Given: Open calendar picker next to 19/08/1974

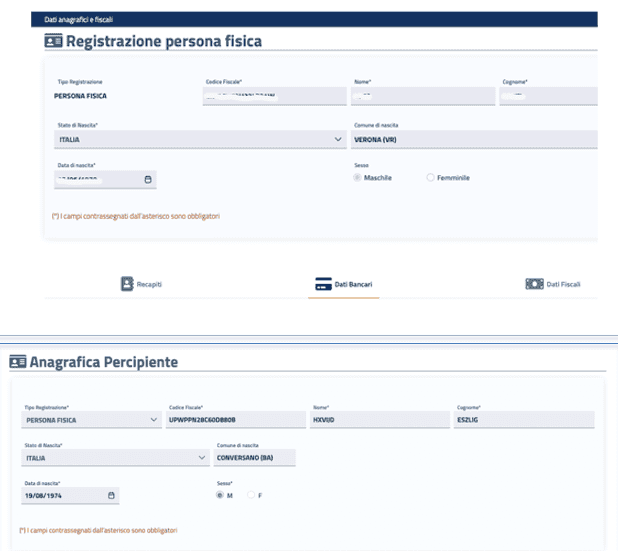Looking at the screenshot, I should pyautogui.click(x=111, y=495).
